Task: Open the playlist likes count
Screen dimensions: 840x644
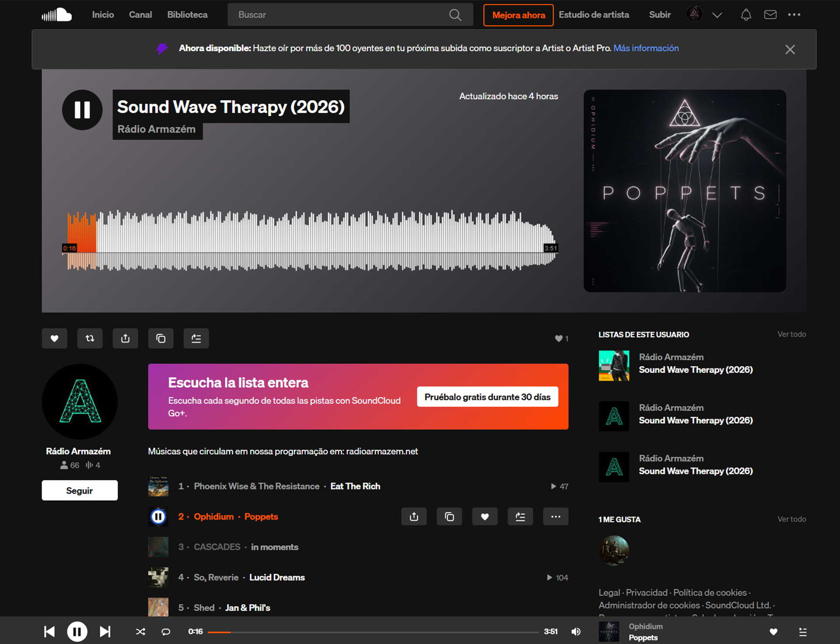Action: click(x=561, y=339)
